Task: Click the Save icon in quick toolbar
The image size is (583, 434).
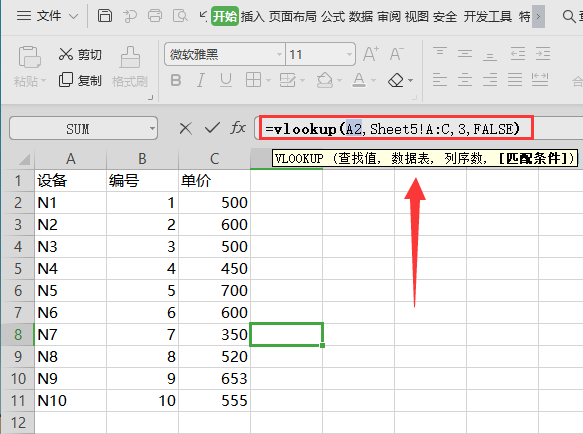Action: pyautogui.click(x=104, y=16)
